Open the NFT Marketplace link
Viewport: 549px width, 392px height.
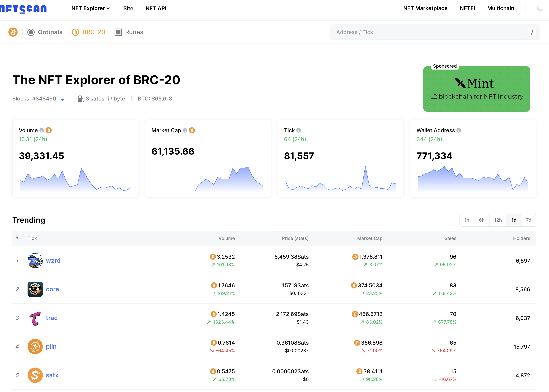click(x=425, y=8)
